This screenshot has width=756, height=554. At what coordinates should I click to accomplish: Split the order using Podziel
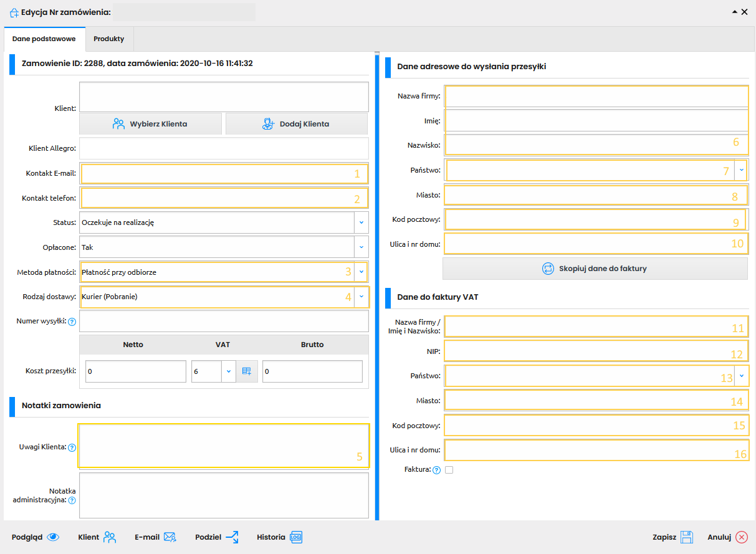(216, 537)
